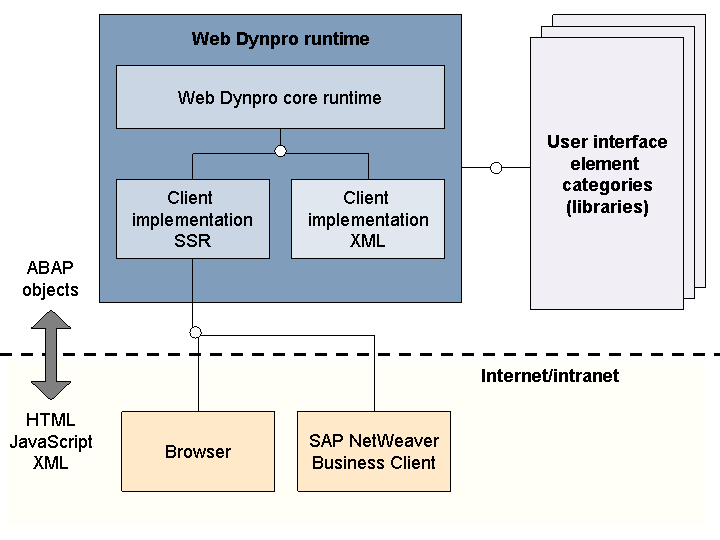Screen dimensions: 720x540
Task: Select User interface element categories libraries box
Action: (x=606, y=175)
